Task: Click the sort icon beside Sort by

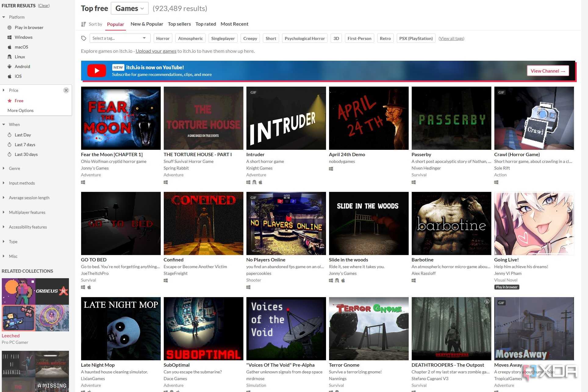Action: click(83, 24)
